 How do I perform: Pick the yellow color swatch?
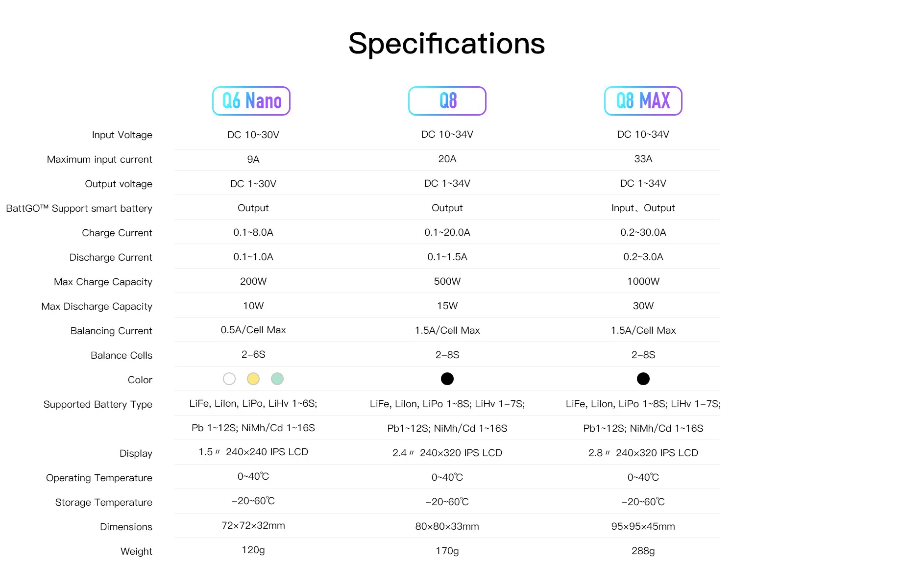tap(253, 379)
